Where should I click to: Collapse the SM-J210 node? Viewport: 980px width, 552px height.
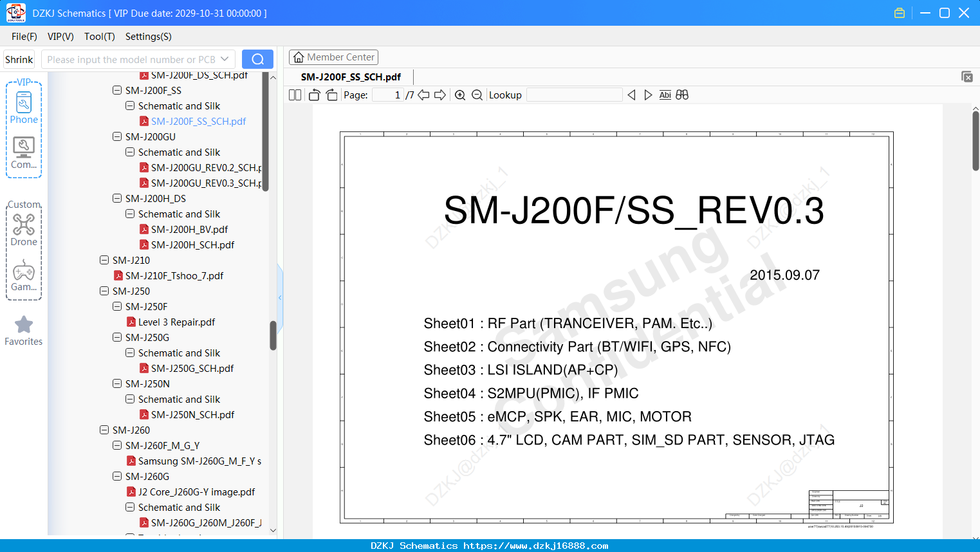(104, 260)
